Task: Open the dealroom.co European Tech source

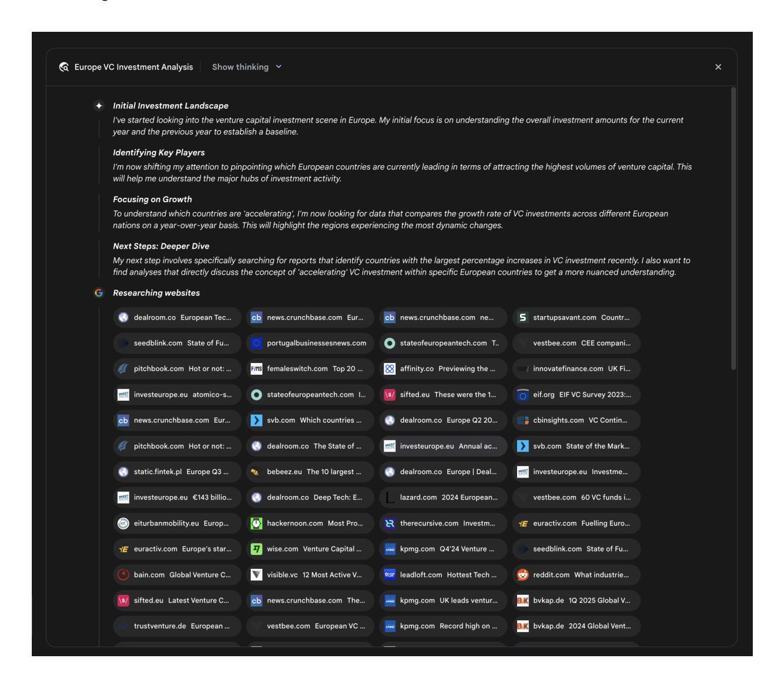Action: pyautogui.click(x=177, y=317)
